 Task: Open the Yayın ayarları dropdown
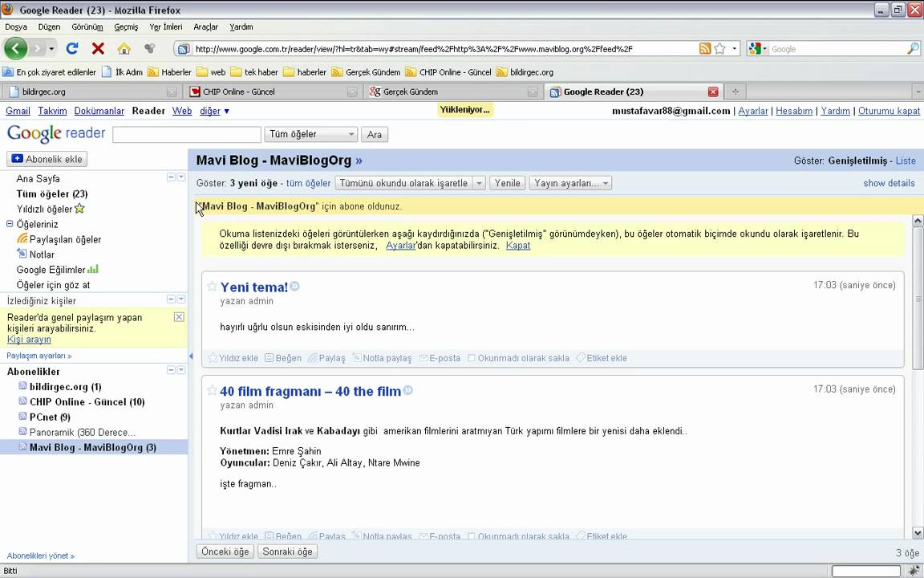click(x=569, y=183)
